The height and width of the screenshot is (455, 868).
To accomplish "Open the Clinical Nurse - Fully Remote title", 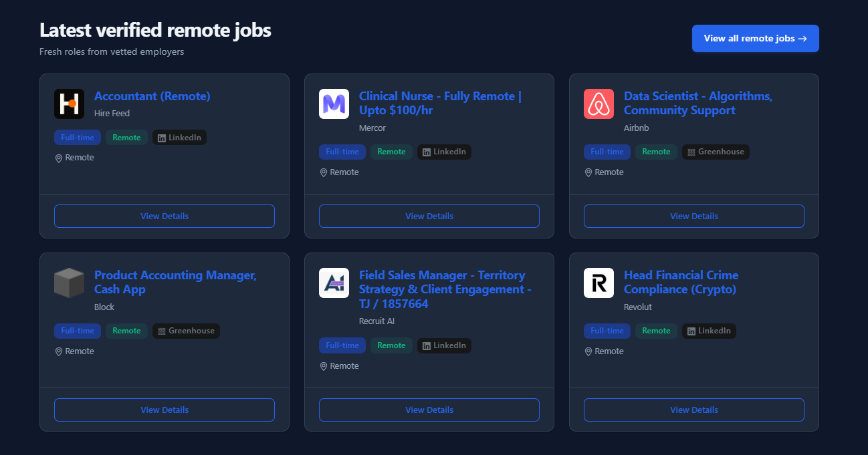I will [440, 104].
